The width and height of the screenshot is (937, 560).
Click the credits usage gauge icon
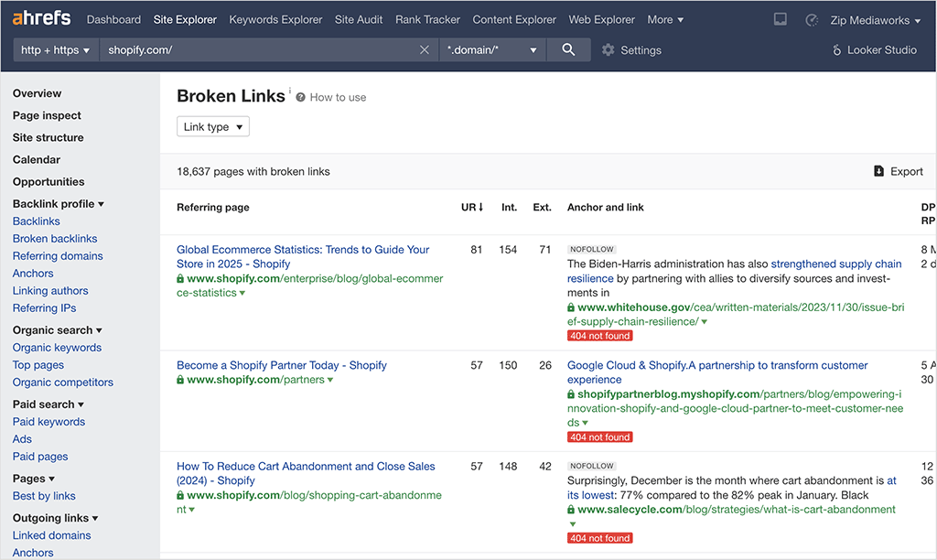tap(812, 20)
